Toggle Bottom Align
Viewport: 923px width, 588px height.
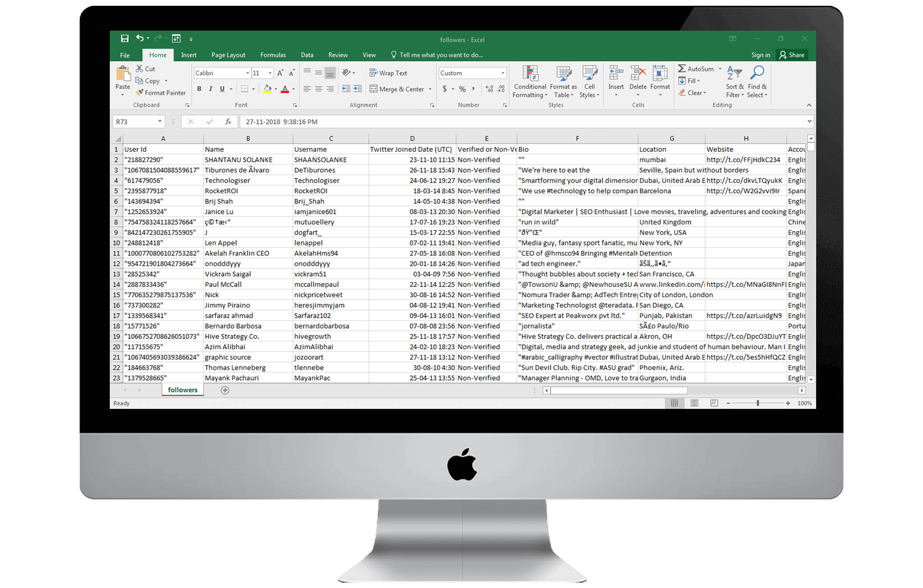tap(330, 73)
